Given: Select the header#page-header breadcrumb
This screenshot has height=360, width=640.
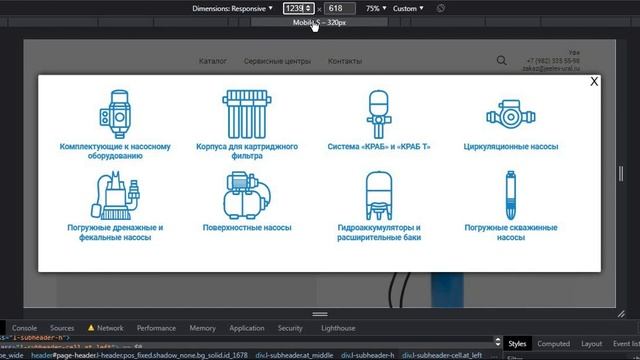Looking at the screenshot, I should point(140,356).
